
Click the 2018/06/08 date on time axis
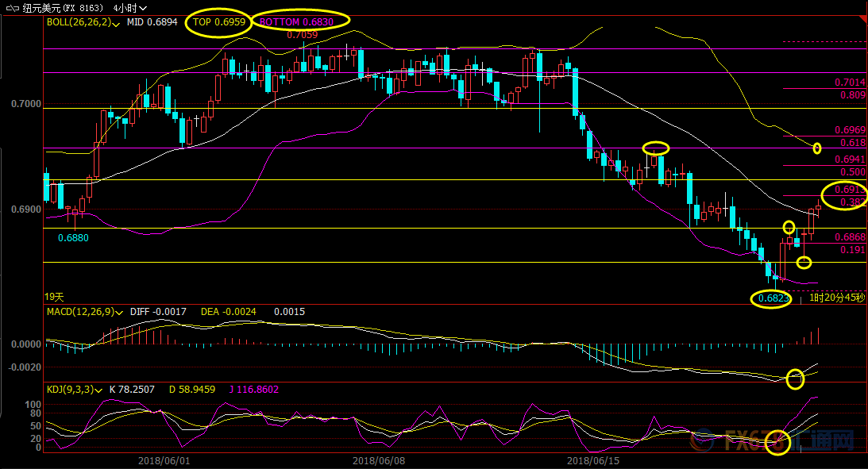tap(379, 460)
